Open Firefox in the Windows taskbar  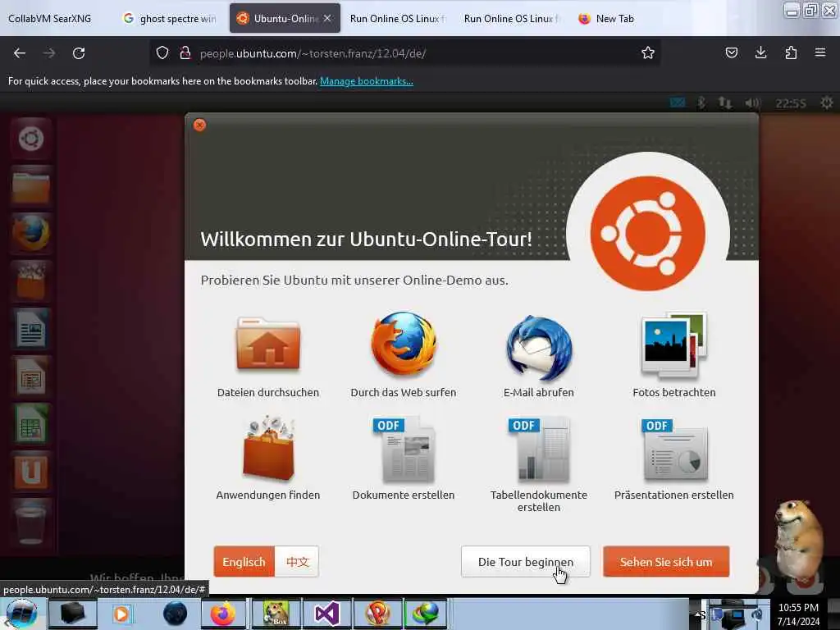click(223, 614)
